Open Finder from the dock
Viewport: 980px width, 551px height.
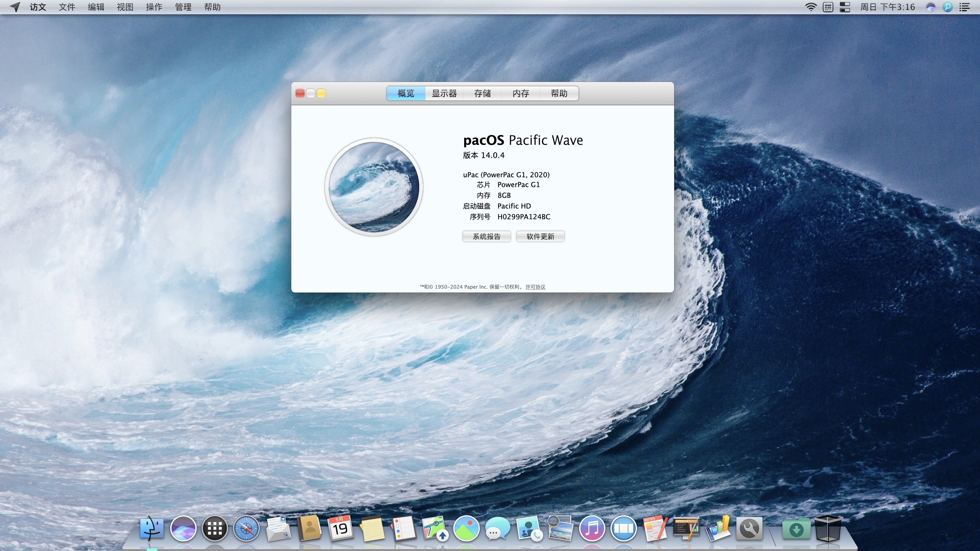(x=152, y=528)
